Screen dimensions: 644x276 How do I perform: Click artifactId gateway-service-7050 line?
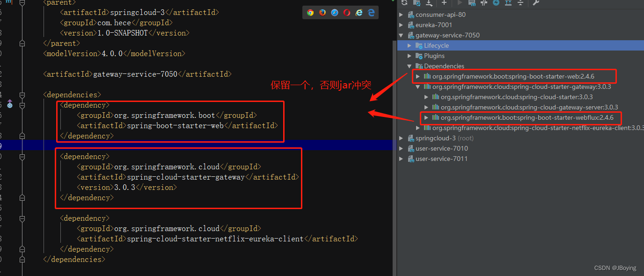(137, 74)
